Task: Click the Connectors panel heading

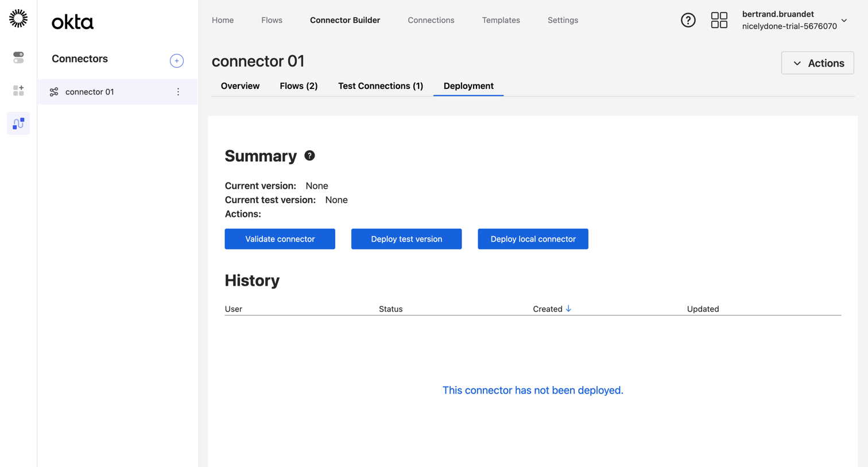Action: pyautogui.click(x=80, y=59)
